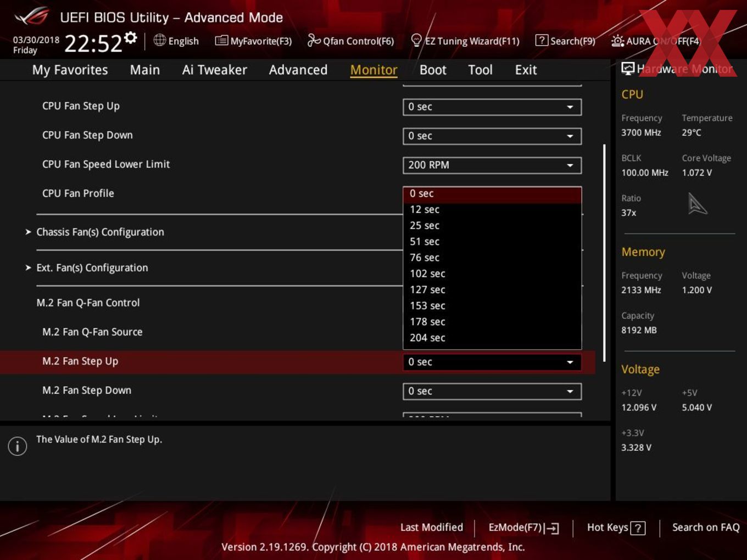Open M.2 Fan Step Up dropdown
Screen dimensions: 747x560
coord(492,362)
